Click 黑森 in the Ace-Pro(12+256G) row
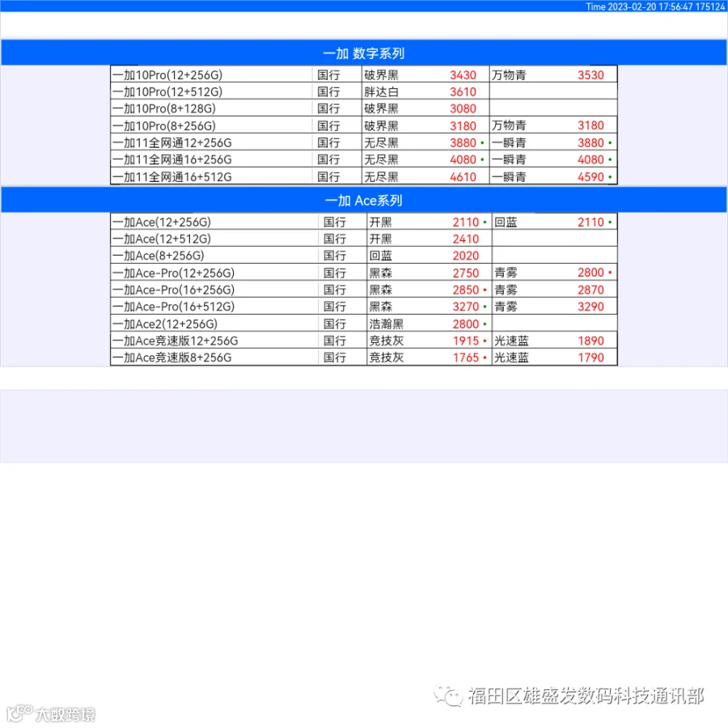This screenshot has width=728, height=728. 381,273
